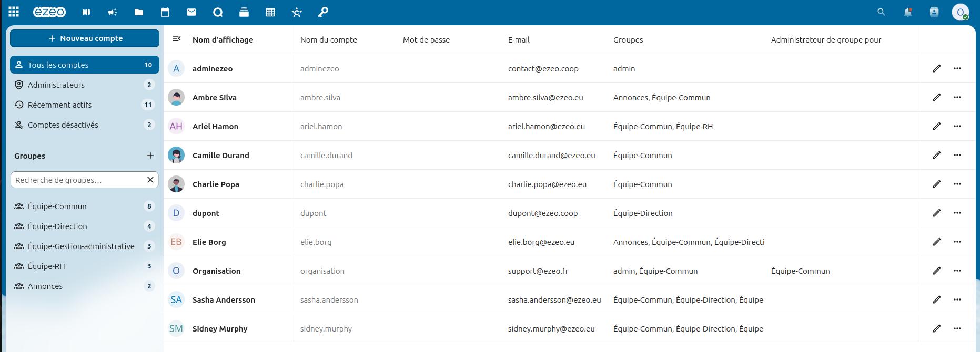Open more actions for Ambre Silva

(x=957, y=97)
